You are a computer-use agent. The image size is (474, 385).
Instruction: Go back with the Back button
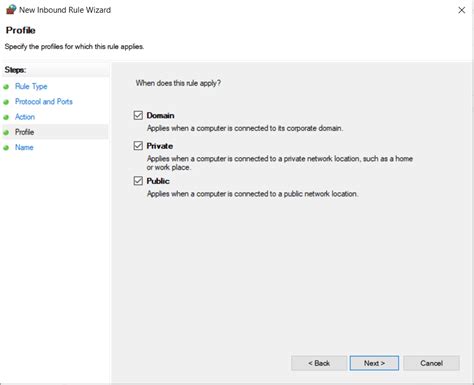click(x=319, y=363)
